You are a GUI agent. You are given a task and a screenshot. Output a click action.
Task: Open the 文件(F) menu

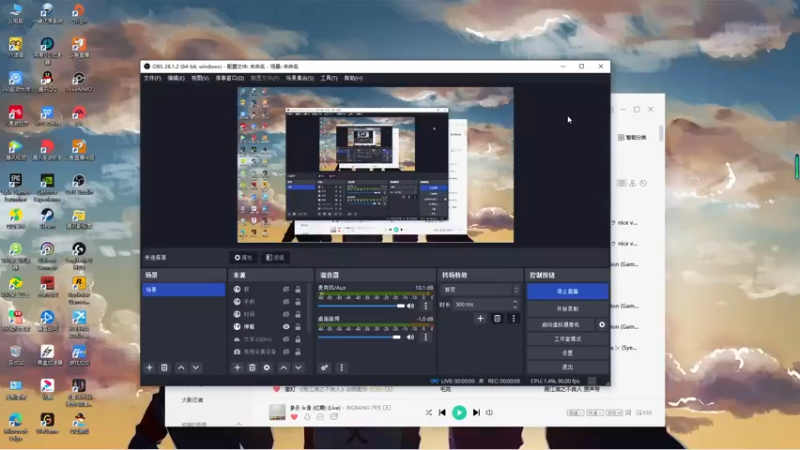click(152, 78)
